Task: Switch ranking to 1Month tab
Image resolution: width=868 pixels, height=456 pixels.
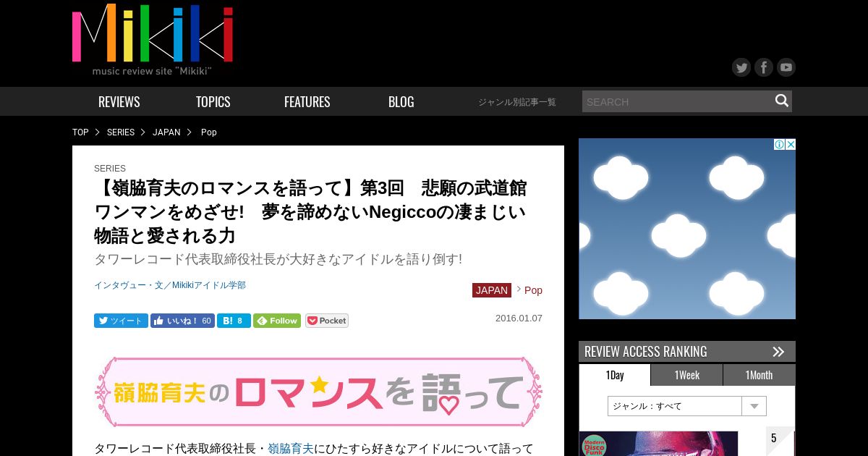Action: (759, 375)
